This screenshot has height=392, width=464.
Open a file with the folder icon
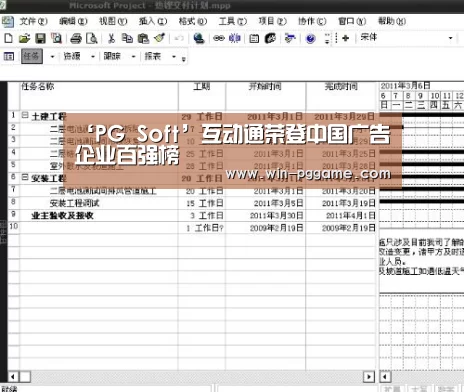[x=24, y=38]
